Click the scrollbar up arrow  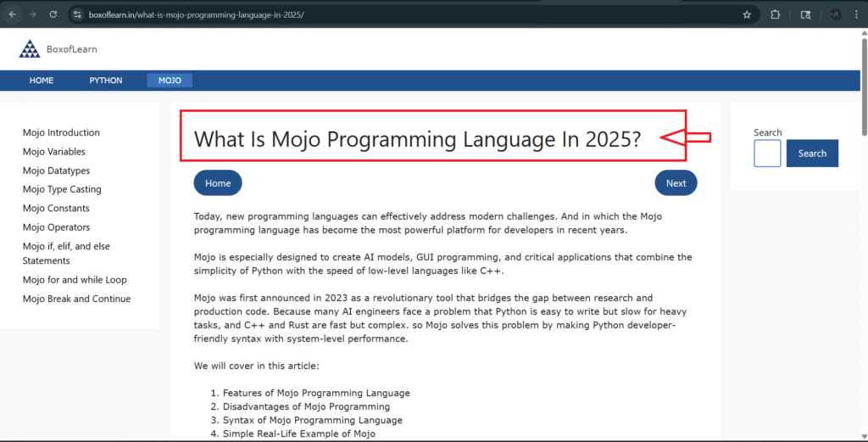[864, 33]
